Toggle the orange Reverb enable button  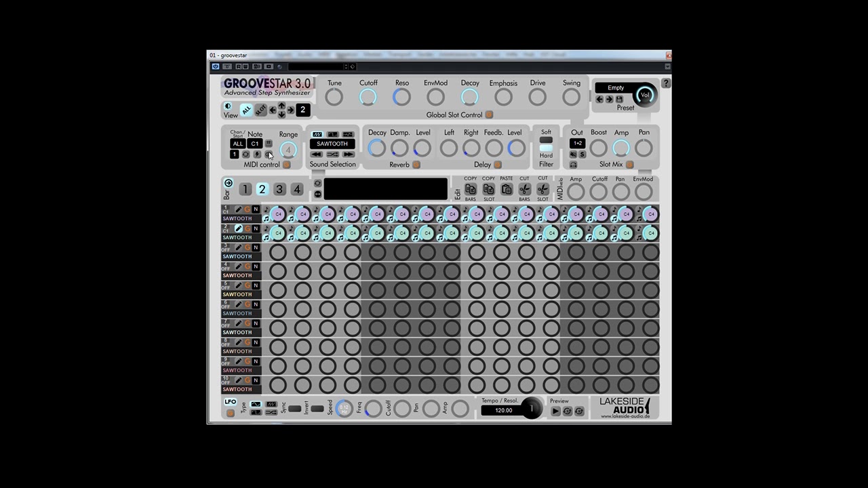point(416,165)
